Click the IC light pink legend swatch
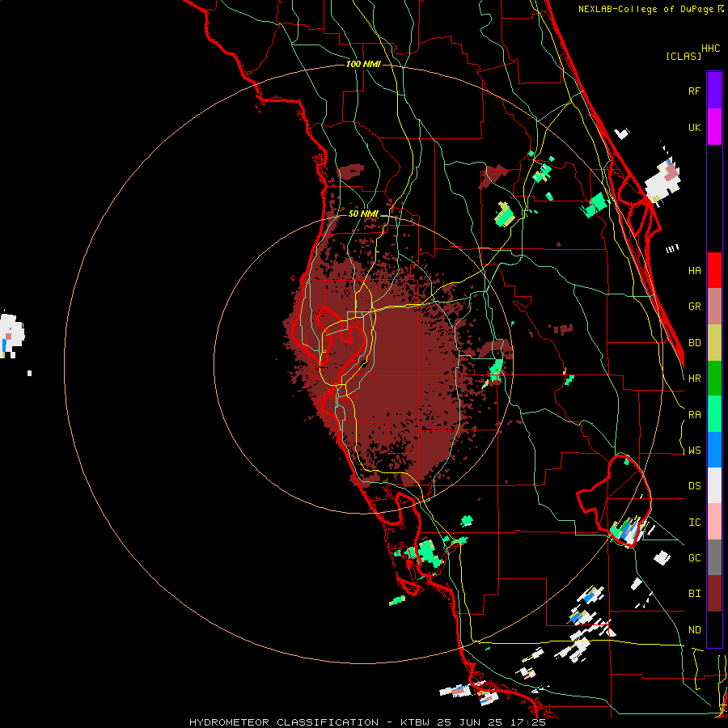Viewport: 728px width, 728px height. click(x=714, y=522)
